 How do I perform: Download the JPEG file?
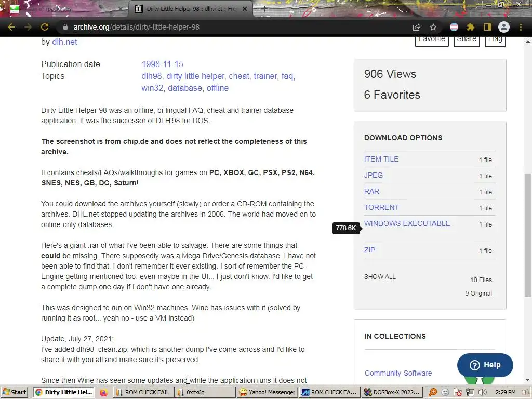(374, 175)
